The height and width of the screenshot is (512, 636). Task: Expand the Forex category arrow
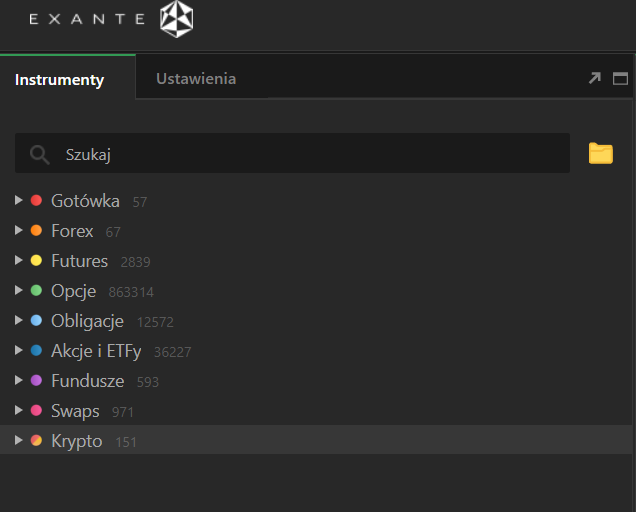(18, 230)
